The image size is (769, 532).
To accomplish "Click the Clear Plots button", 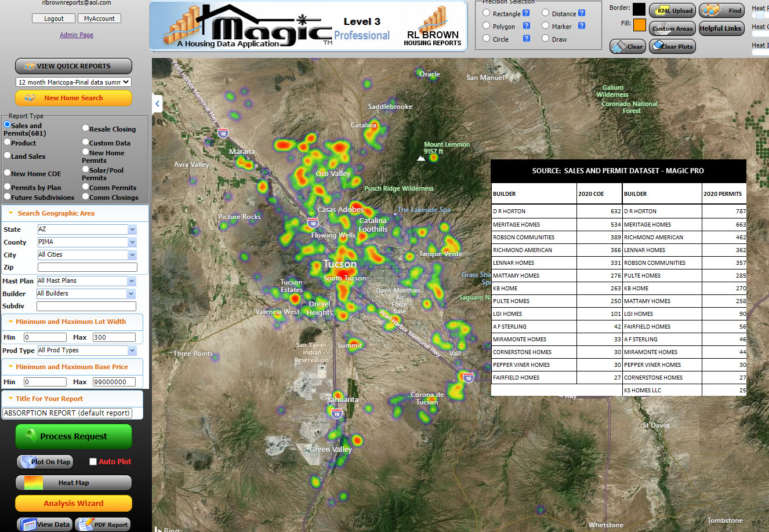I will tap(672, 46).
